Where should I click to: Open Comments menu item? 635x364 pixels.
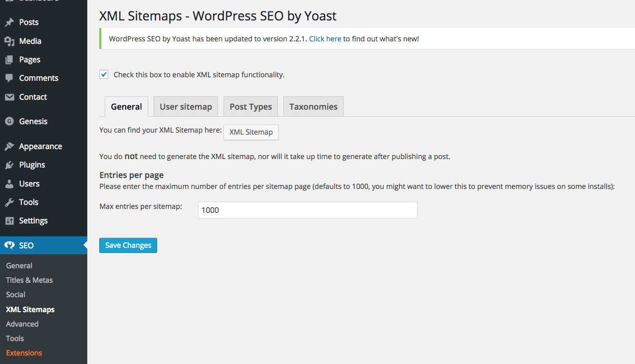pyautogui.click(x=38, y=78)
